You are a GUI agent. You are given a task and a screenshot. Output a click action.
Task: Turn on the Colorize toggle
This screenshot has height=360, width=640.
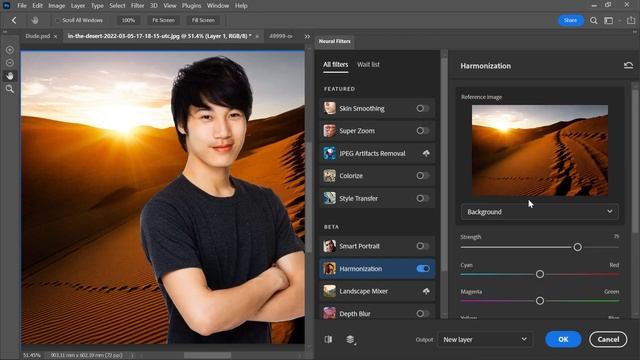pos(423,176)
